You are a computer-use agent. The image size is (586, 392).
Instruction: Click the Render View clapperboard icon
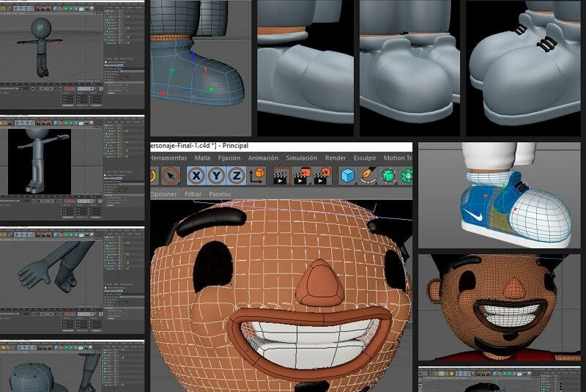280,176
